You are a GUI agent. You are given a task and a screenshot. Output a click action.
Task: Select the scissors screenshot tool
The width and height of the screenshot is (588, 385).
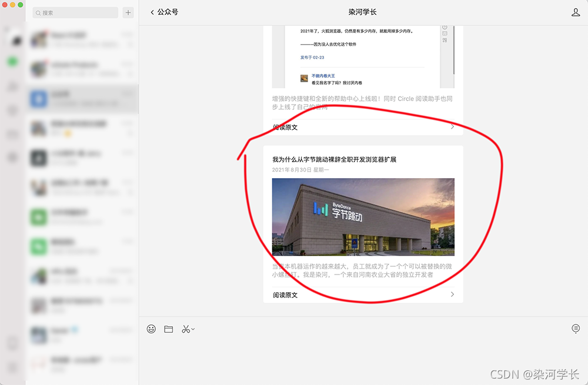pyautogui.click(x=186, y=329)
